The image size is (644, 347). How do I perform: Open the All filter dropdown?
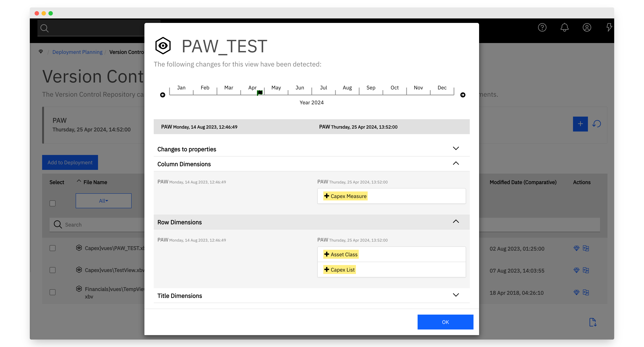point(103,201)
